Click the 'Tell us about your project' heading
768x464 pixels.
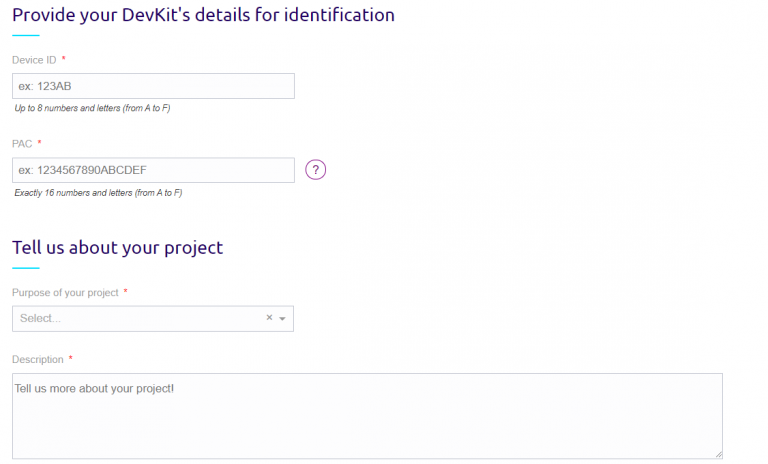pyautogui.click(x=117, y=247)
